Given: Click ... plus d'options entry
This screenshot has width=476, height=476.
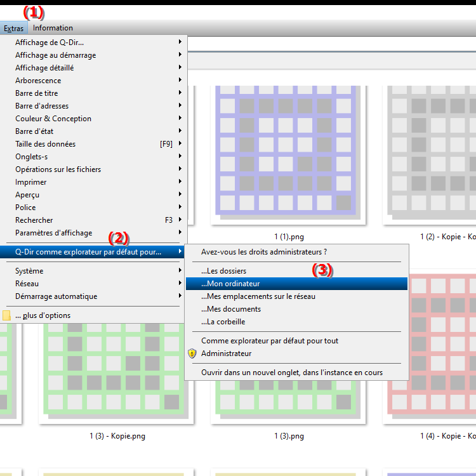Looking at the screenshot, I should click(x=92, y=315).
